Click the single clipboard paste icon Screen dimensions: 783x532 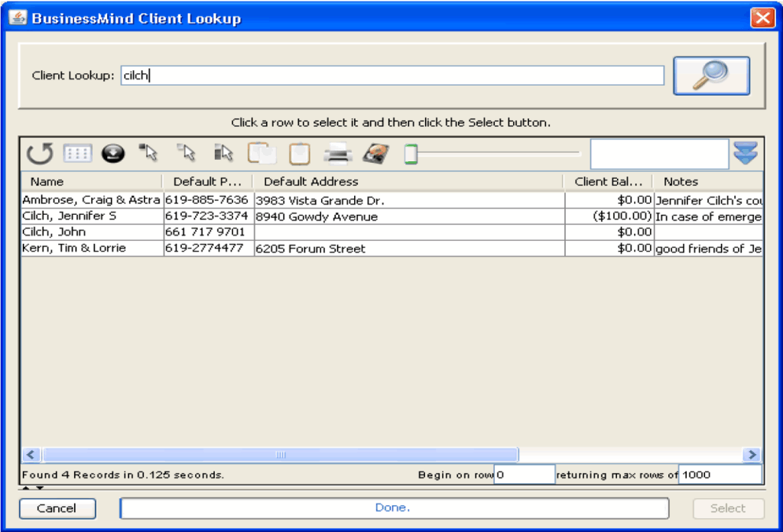point(300,153)
